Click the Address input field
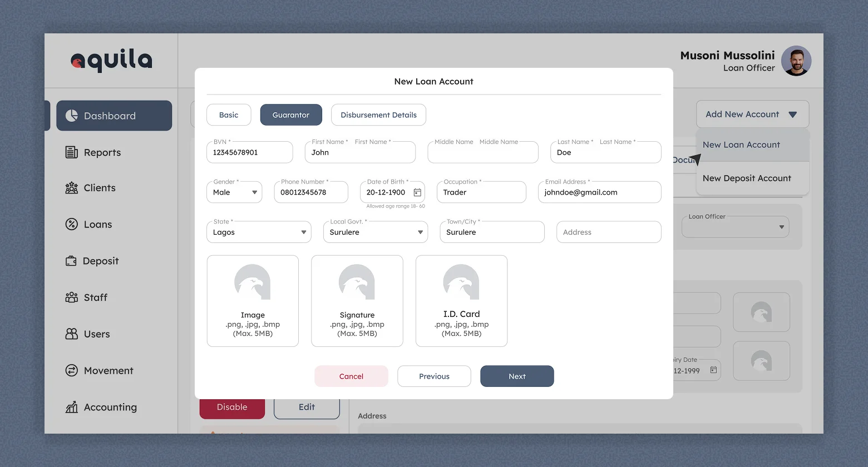 (609, 232)
